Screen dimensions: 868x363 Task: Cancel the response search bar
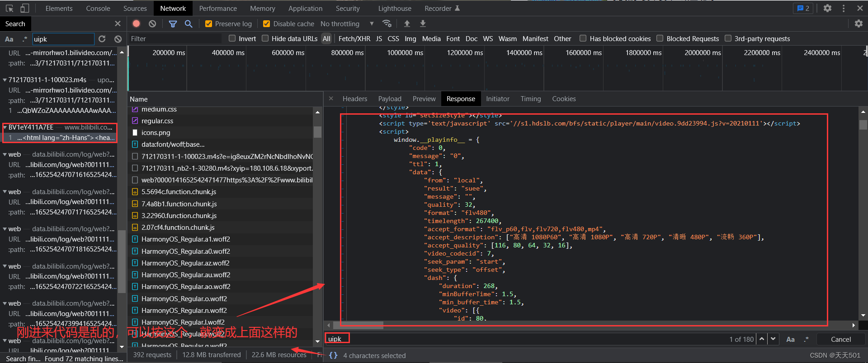click(x=841, y=339)
